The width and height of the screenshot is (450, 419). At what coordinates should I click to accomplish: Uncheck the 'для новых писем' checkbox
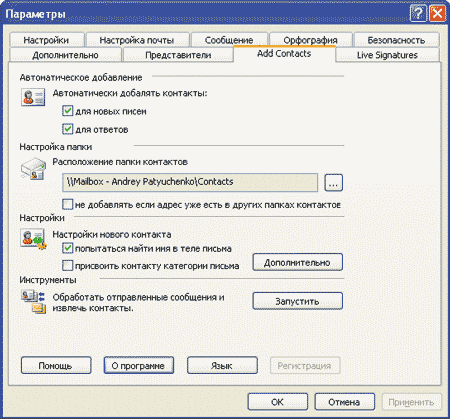point(67,111)
